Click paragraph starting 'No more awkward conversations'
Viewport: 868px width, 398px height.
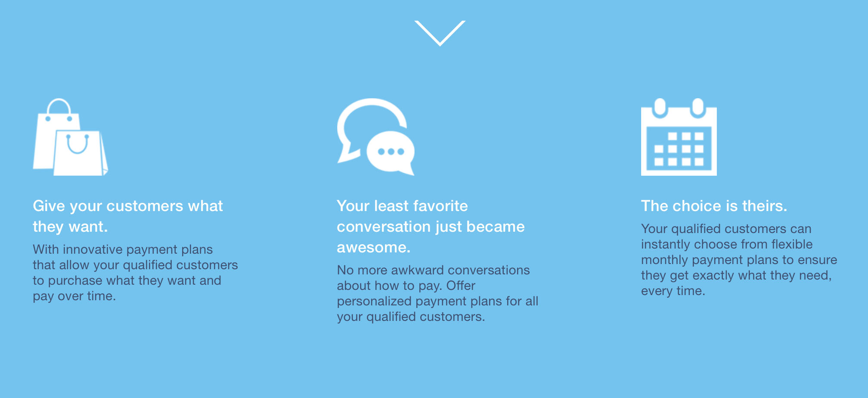pos(437,293)
